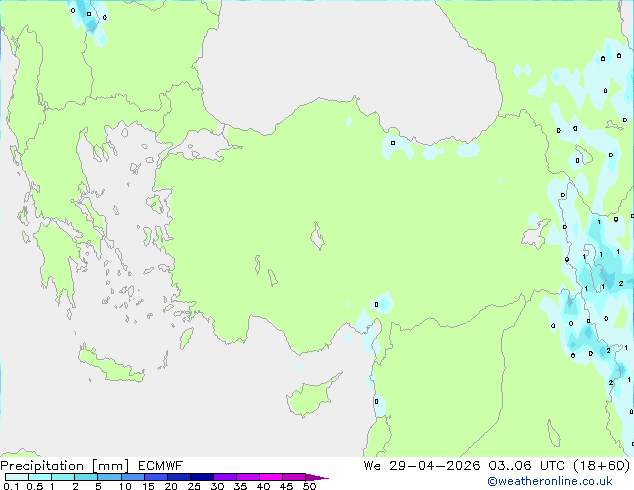The image size is (634, 490).
Task: Click the '30' legend scale label
Action: click(217, 486)
